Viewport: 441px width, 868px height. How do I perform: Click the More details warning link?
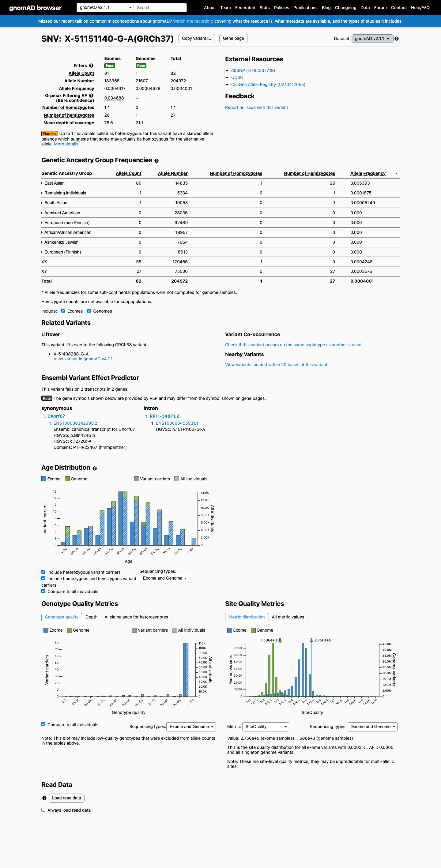(66, 144)
